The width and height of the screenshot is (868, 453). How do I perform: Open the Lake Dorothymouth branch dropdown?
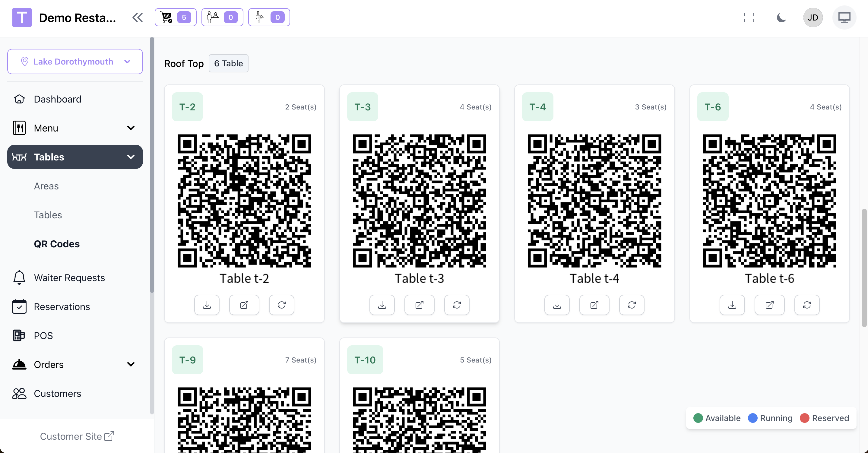pos(75,61)
